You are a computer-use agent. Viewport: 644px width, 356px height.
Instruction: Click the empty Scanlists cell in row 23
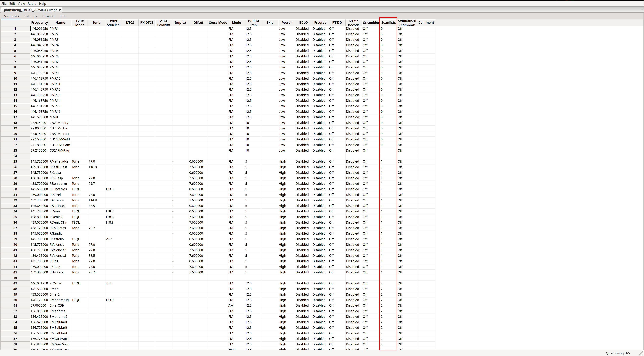pyautogui.click(x=388, y=150)
